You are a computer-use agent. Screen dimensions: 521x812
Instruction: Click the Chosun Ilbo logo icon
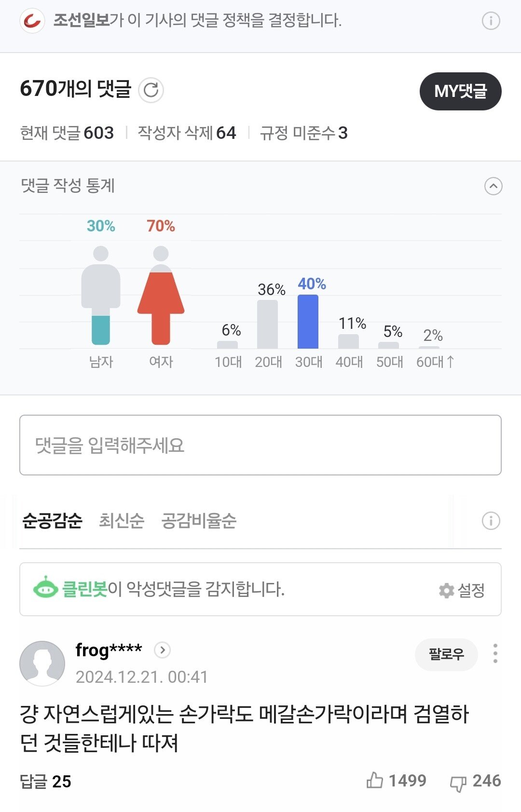(x=32, y=21)
